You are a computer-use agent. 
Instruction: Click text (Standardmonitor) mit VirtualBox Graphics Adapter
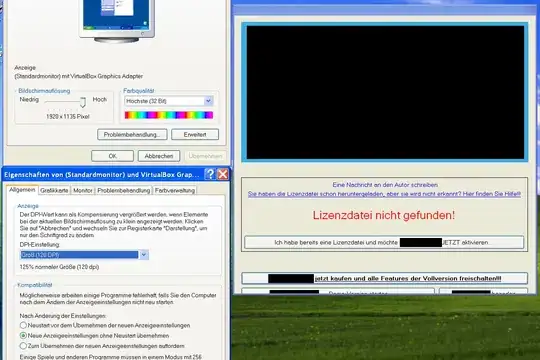coord(79,76)
